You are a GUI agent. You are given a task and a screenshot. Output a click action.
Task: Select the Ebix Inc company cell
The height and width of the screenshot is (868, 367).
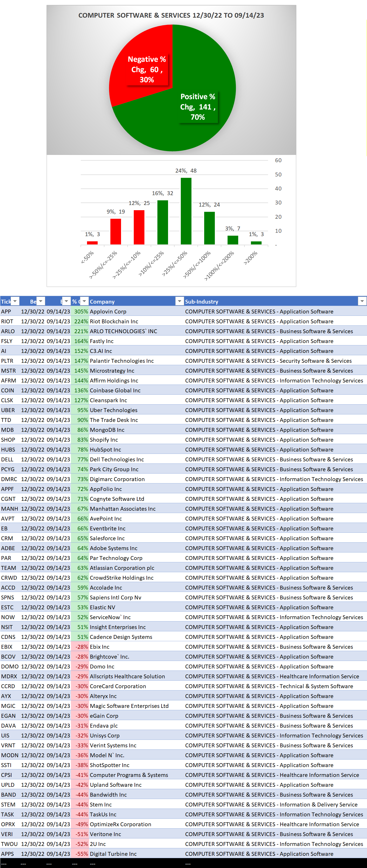136,647
